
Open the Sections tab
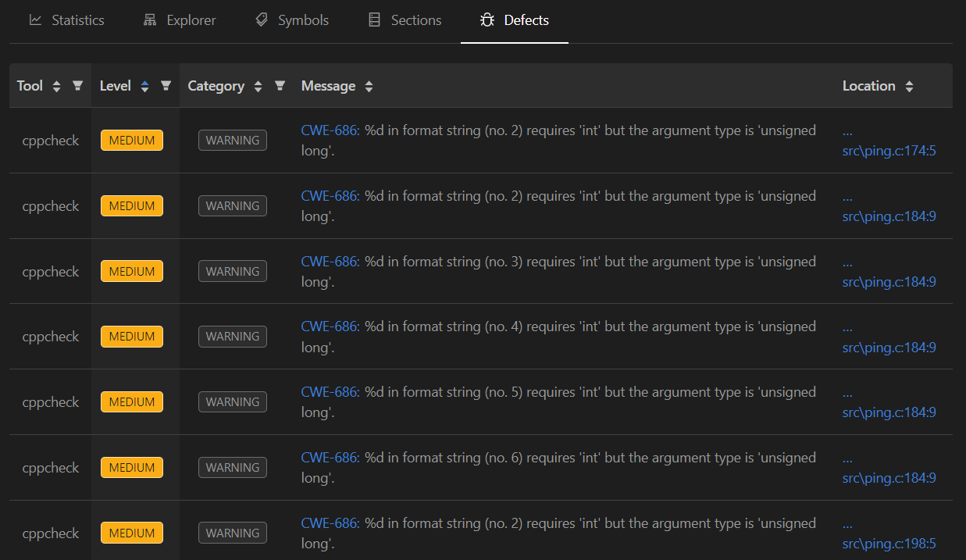405,20
